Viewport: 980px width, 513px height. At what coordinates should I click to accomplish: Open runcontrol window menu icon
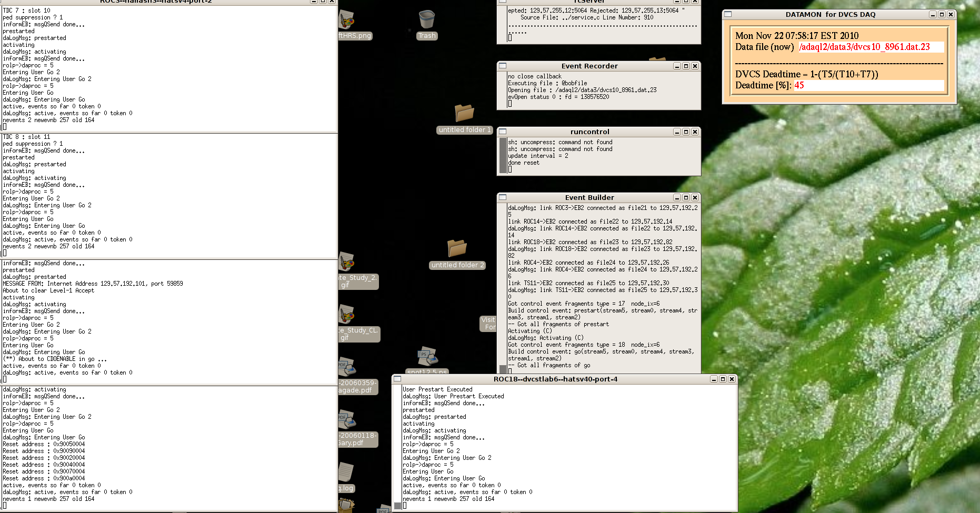point(503,132)
